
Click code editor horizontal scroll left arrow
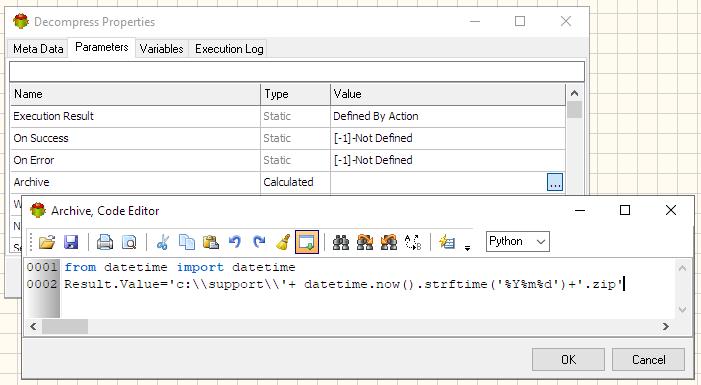(x=33, y=326)
